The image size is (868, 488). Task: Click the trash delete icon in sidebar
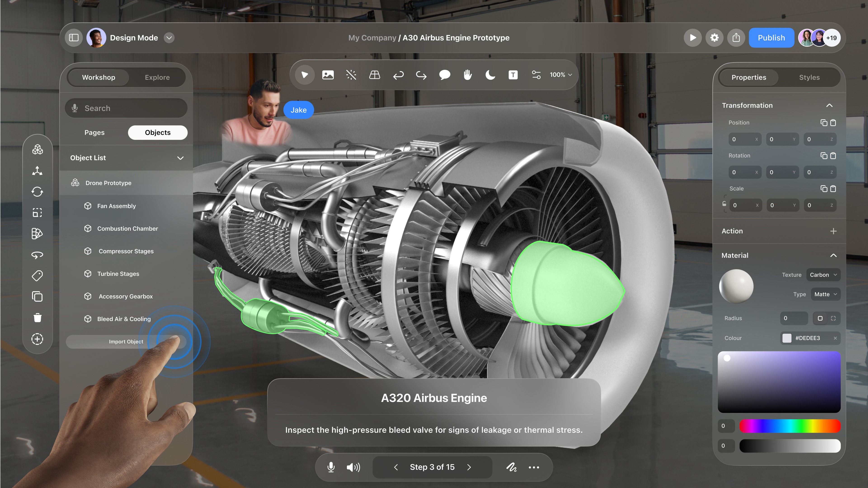[x=38, y=318]
